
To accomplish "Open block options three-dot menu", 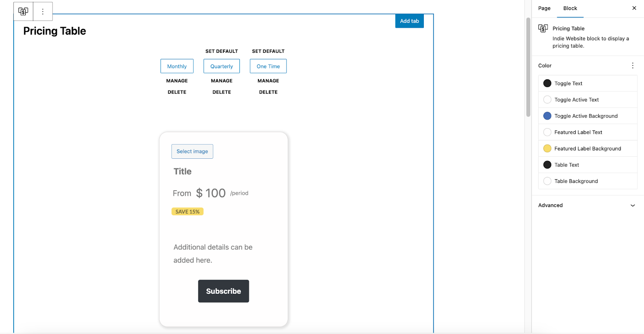I will (43, 12).
